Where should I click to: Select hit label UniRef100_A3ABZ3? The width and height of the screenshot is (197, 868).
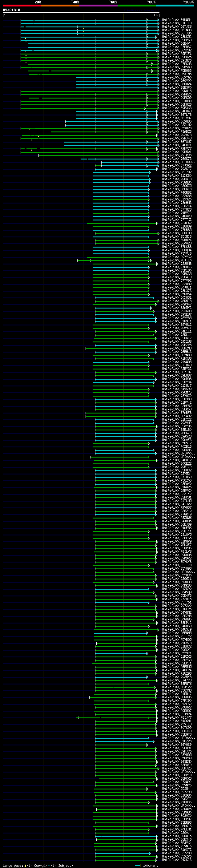tap(177, 132)
